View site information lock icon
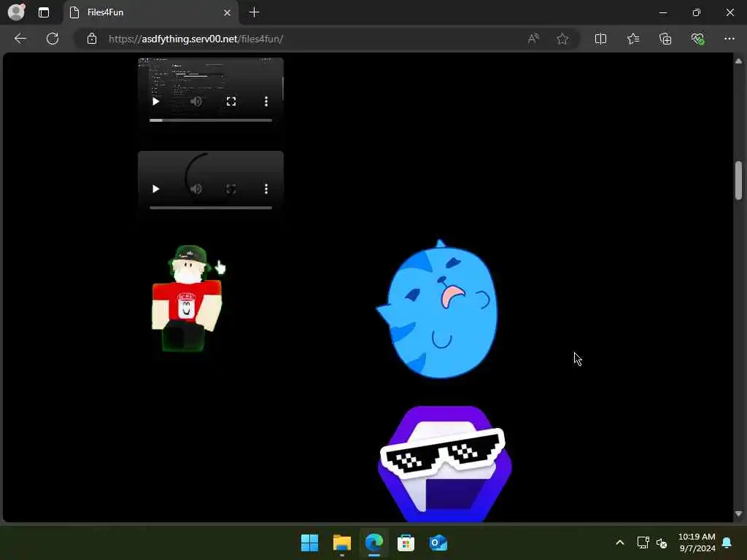This screenshot has width=747, height=560. 92,39
